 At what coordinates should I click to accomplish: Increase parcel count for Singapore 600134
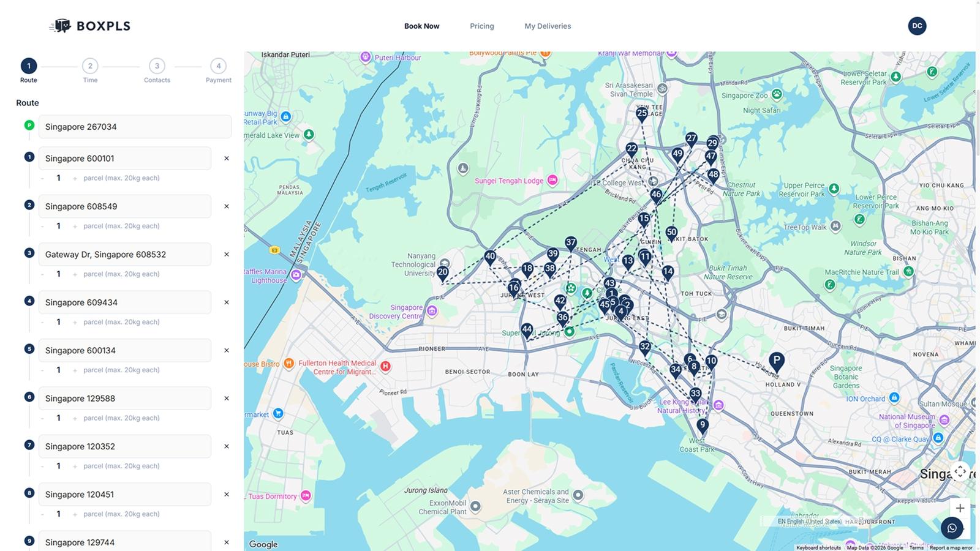pos(75,370)
